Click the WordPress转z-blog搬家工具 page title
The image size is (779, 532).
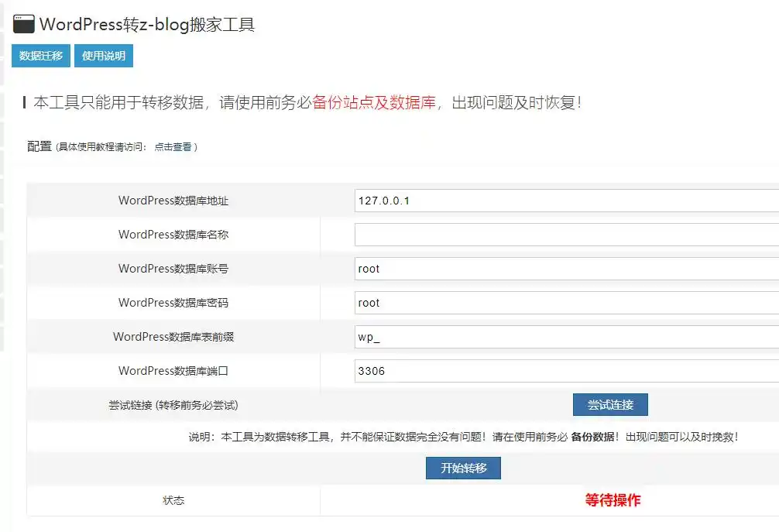pos(147,24)
